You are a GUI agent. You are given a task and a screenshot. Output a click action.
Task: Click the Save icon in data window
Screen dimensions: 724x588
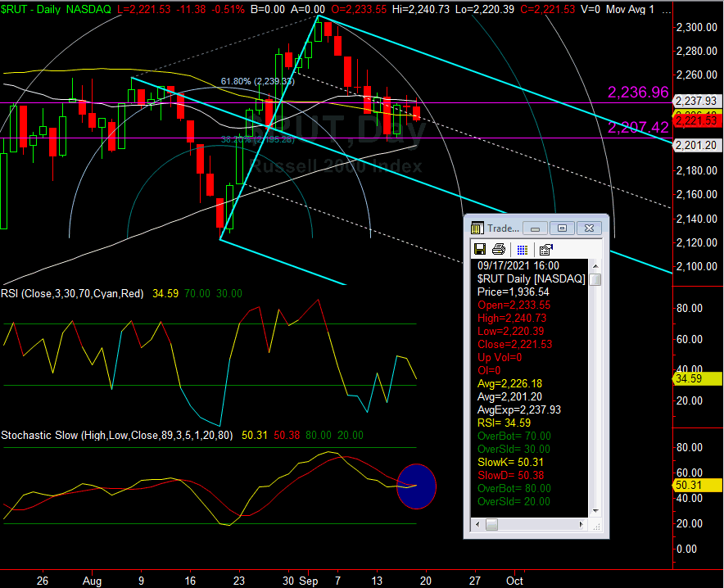click(480, 249)
